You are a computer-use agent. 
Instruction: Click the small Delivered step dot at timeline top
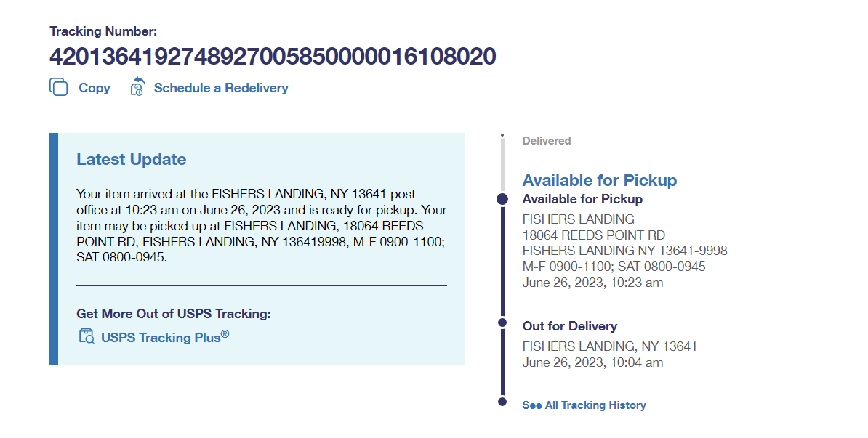tap(502, 135)
